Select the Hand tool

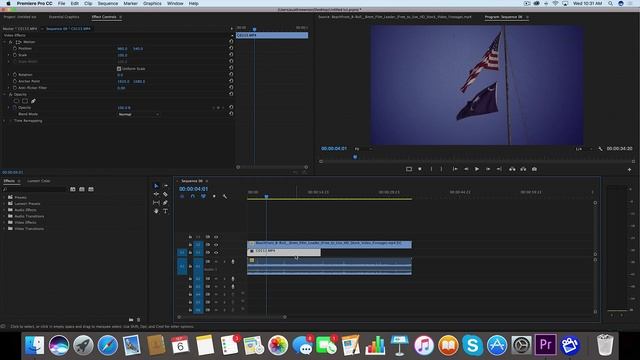pyautogui.click(x=156, y=211)
